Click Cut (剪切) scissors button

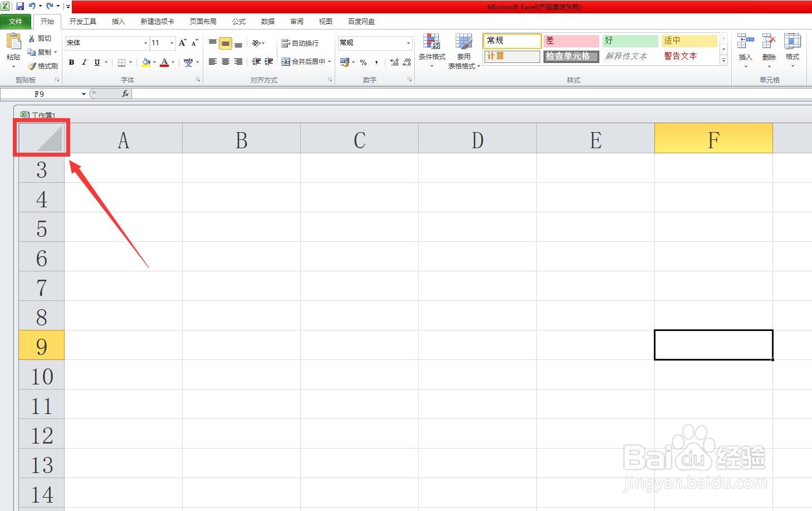(x=40, y=38)
